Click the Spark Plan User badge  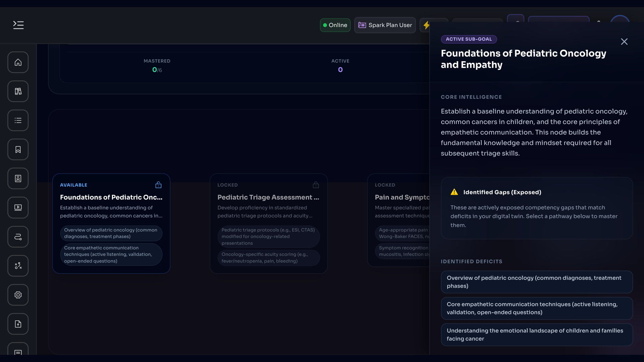[385, 25]
